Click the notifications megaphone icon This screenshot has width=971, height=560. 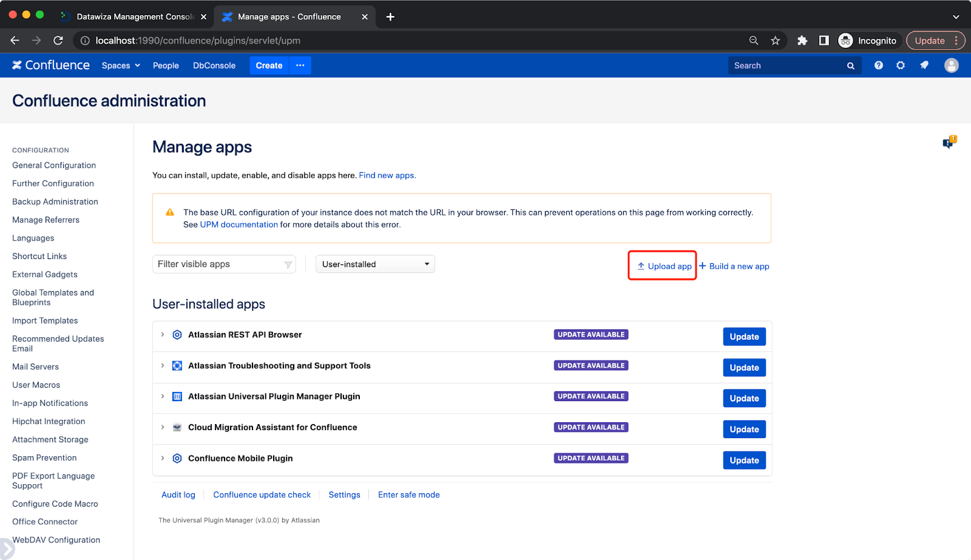click(924, 66)
